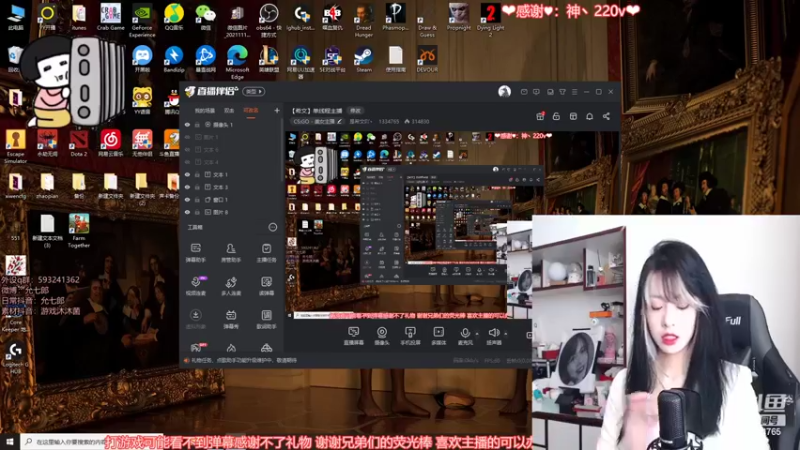The height and width of the screenshot is (450, 800).
Task: Click 修改 button next to stream title
Action: pyautogui.click(x=355, y=110)
